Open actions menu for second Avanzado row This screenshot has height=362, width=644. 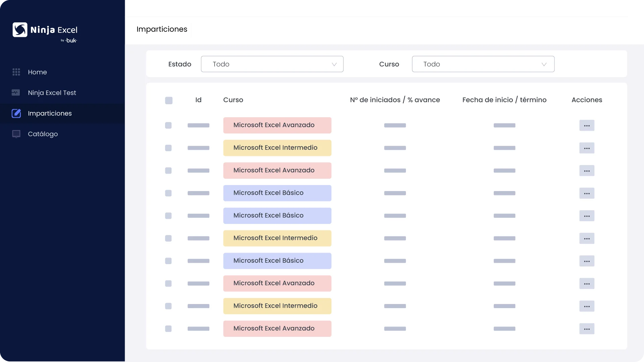click(587, 171)
